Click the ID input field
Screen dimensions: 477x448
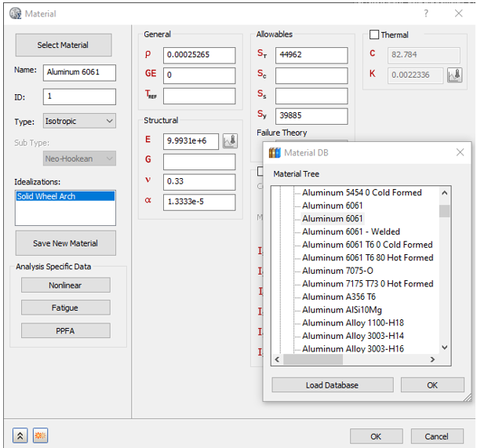tap(79, 97)
